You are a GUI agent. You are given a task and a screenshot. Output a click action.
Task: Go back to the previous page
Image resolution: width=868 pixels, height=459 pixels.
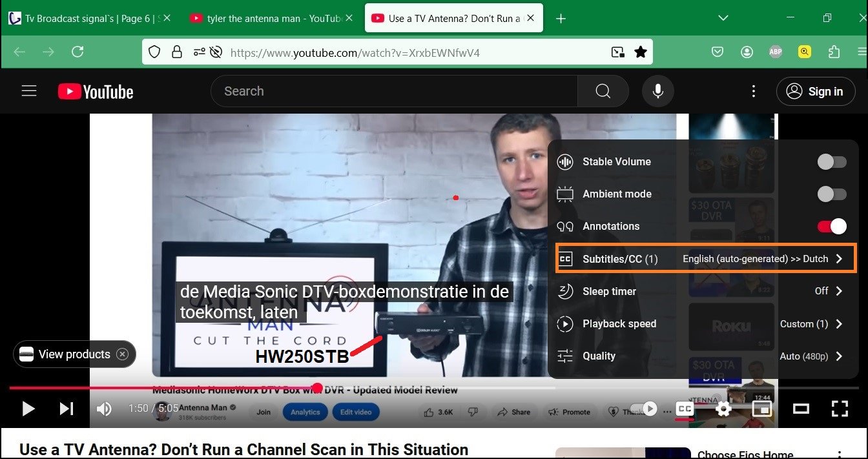point(19,52)
